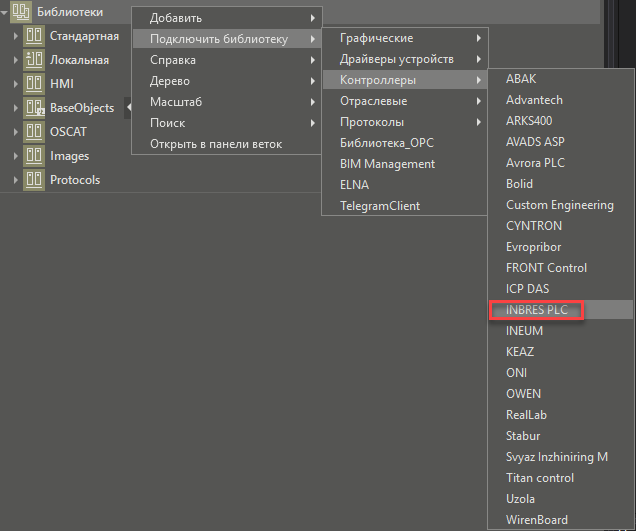Open the Добавить submenu
Image resolution: width=636 pixels, height=531 pixels.
pyautogui.click(x=227, y=18)
